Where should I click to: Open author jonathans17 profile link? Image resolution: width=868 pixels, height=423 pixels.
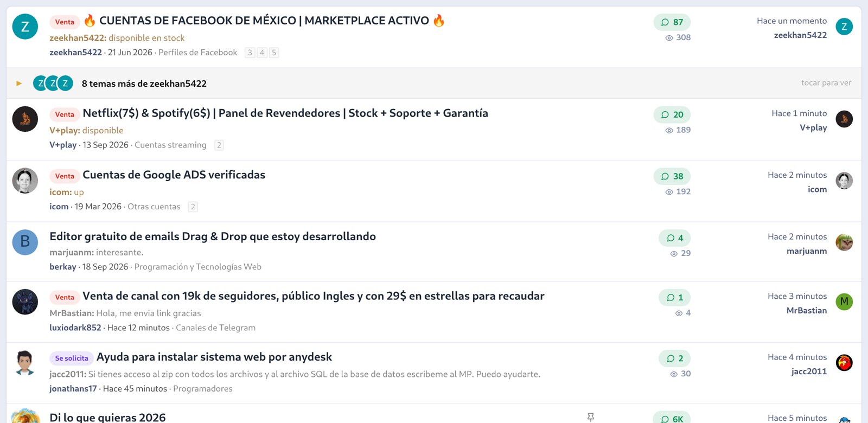tap(73, 389)
